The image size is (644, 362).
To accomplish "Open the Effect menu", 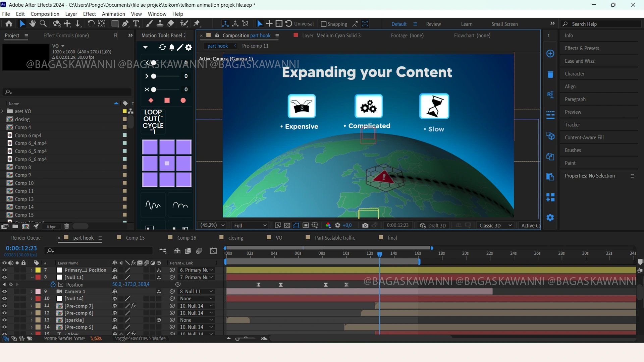I will [90, 14].
